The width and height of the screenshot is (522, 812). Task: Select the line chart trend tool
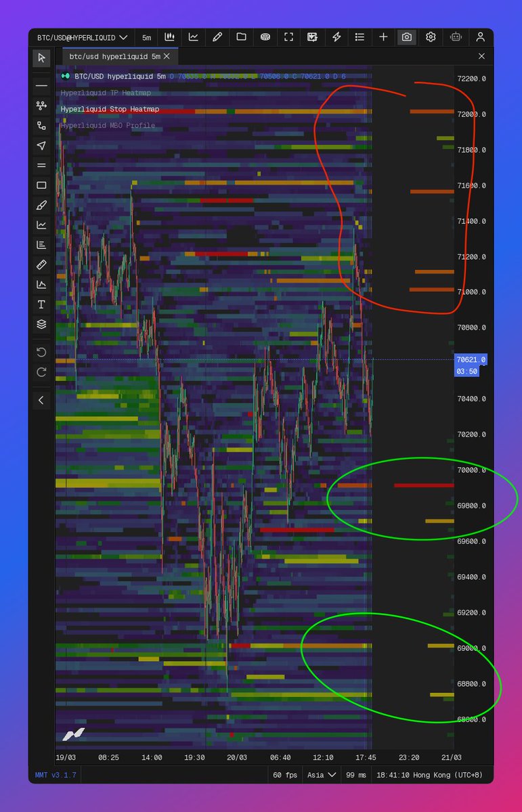click(x=41, y=225)
